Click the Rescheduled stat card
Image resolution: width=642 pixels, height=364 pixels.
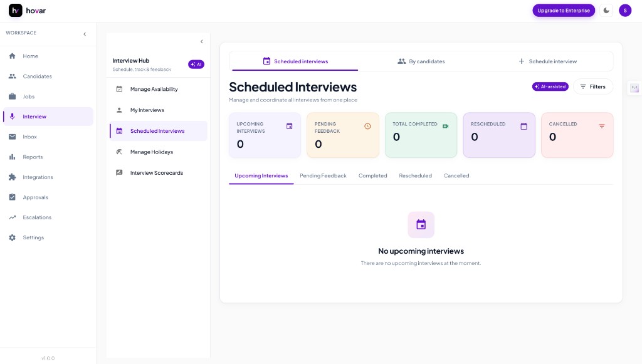tap(499, 135)
